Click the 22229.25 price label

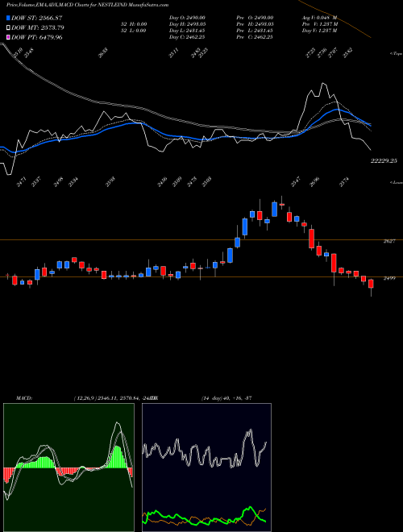click(x=384, y=161)
